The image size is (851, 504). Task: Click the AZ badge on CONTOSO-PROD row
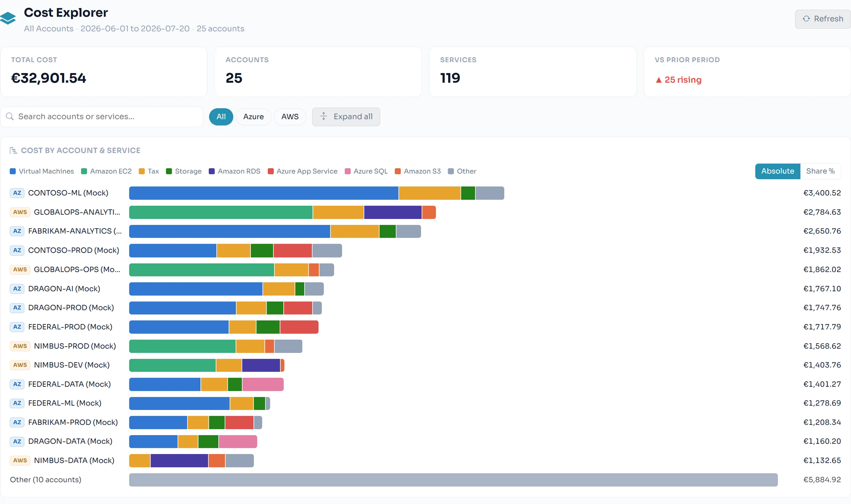pyautogui.click(x=17, y=250)
